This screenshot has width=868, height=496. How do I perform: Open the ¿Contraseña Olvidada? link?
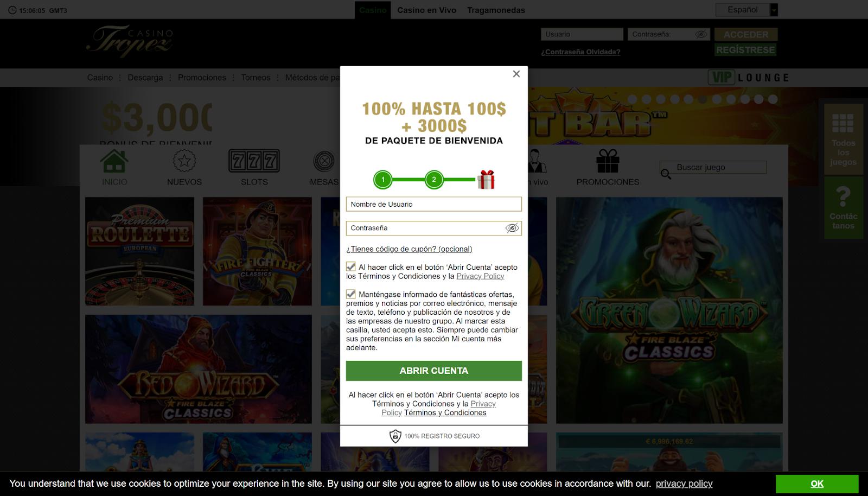click(580, 52)
